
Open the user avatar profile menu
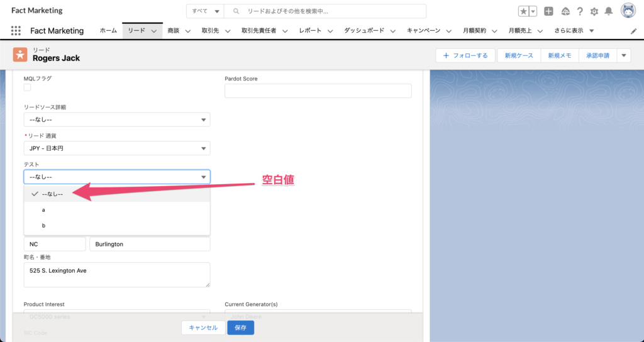click(628, 11)
